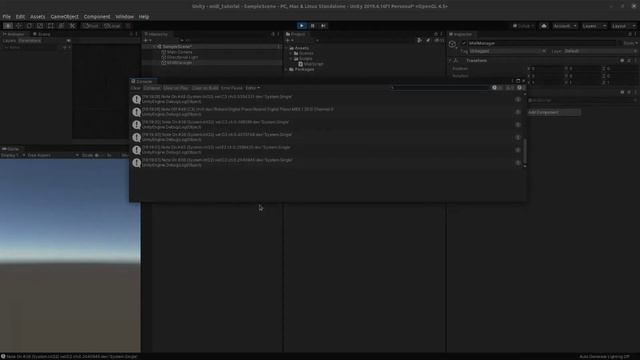Viewport: 640px width, 360px height.
Task: Open the GameObject menu
Action: [x=64, y=17]
